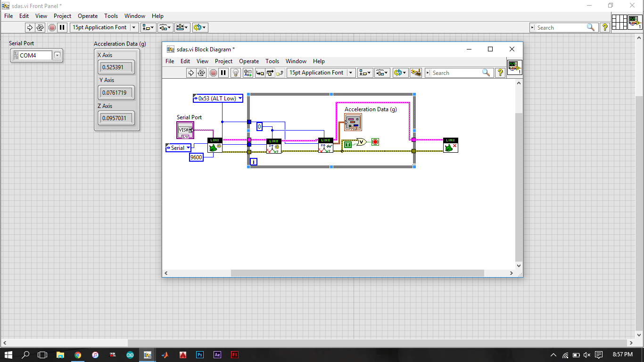Open Distribute Objects menu in Front Panel
This screenshot has height=362, width=644.
click(x=165, y=27)
